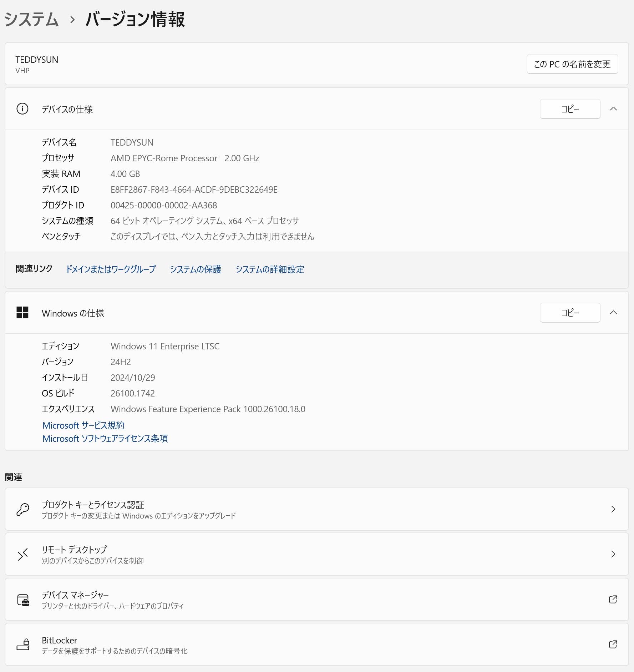Open ドメインまたはワークグループ link
The width and height of the screenshot is (634, 672).
(111, 269)
